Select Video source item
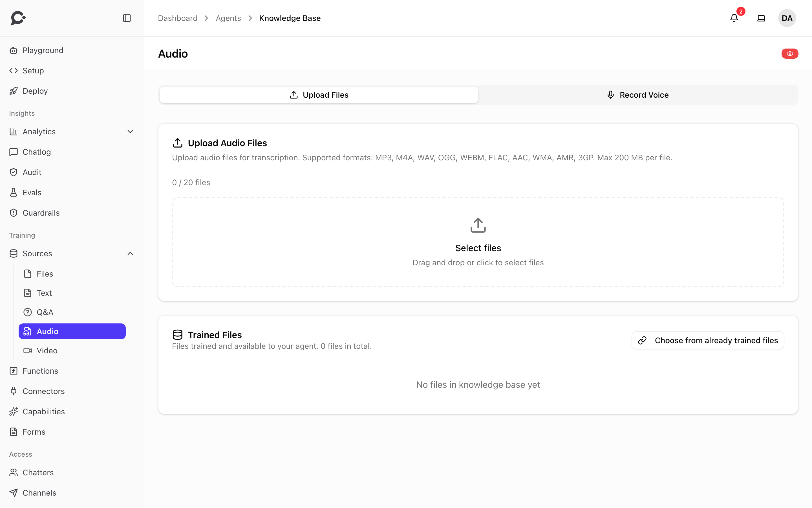The image size is (812, 508). click(x=72, y=351)
